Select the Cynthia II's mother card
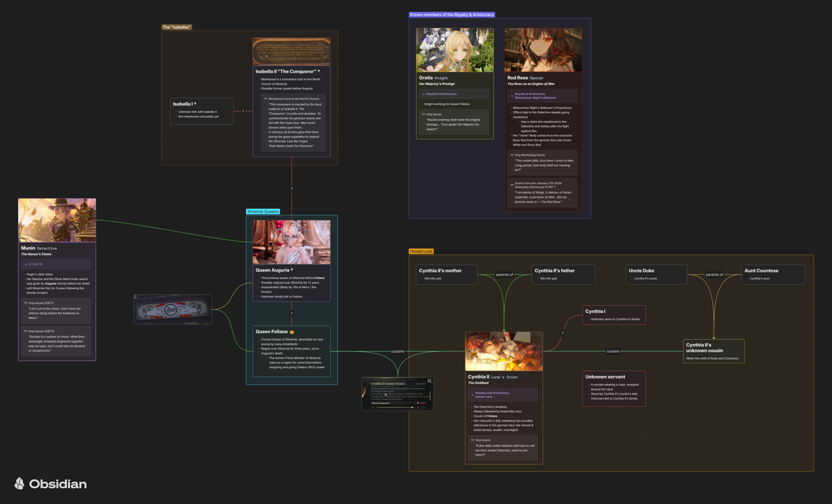 click(x=447, y=275)
